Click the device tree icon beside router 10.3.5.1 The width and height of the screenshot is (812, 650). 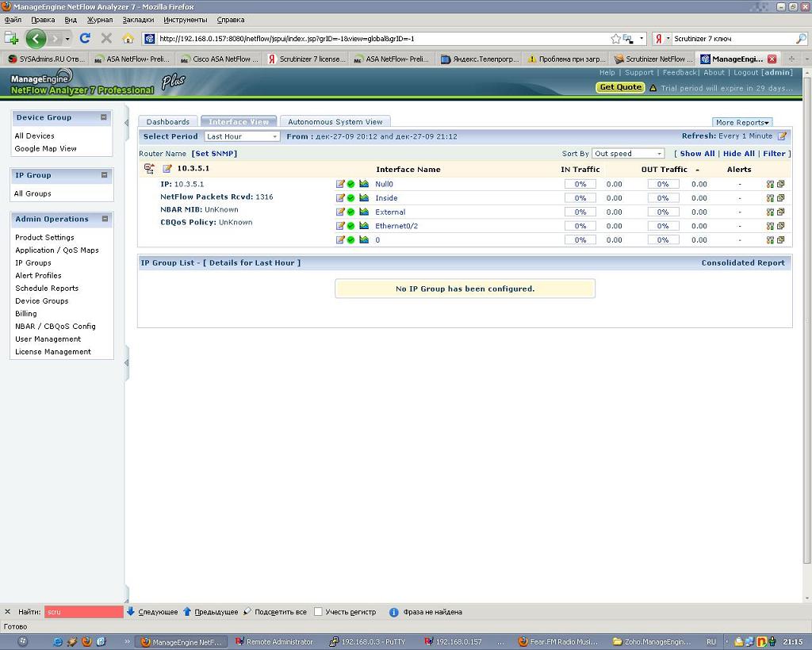(x=149, y=168)
